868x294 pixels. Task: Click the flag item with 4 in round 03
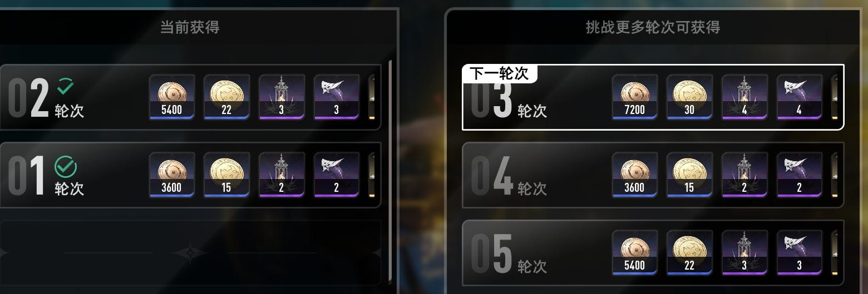point(800,97)
